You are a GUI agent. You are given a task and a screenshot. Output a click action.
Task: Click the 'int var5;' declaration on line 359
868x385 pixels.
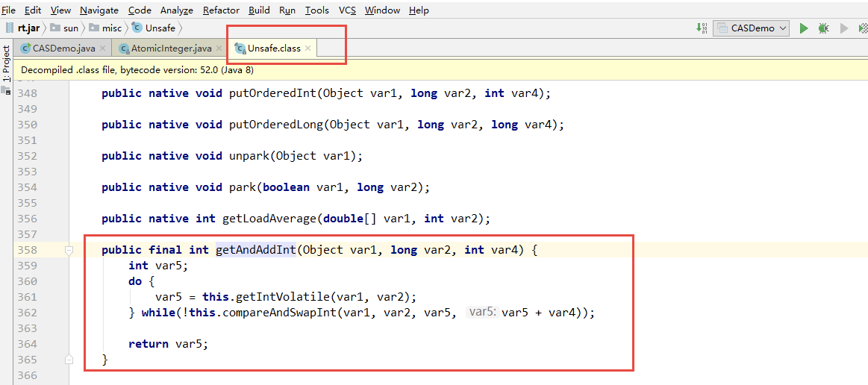[x=158, y=266]
